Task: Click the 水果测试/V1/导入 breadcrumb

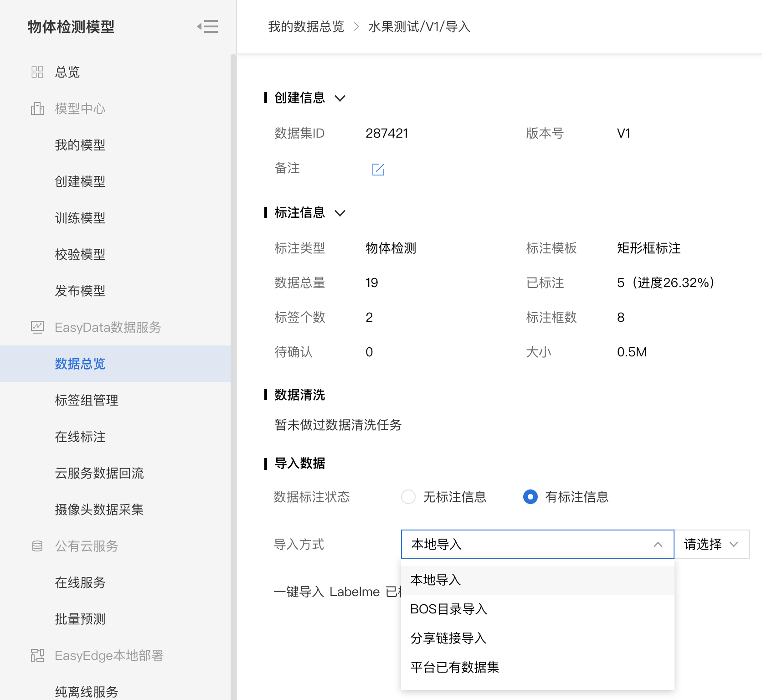Action: (x=419, y=26)
